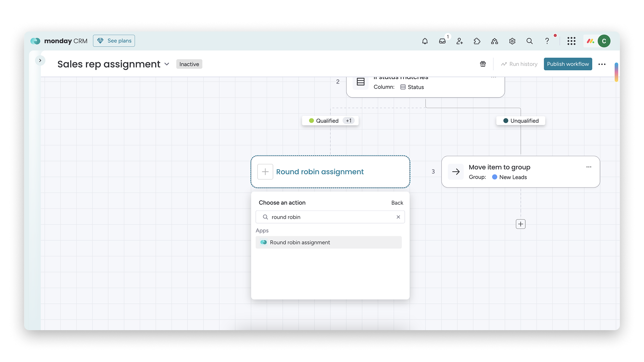This screenshot has height=362, width=644.
Task: Open the search magnifier in header
Action: pos(529,41)
